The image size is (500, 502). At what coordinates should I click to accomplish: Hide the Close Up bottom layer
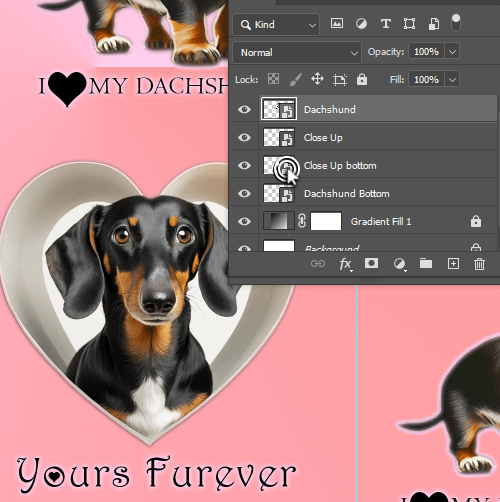tap(244, 165)
